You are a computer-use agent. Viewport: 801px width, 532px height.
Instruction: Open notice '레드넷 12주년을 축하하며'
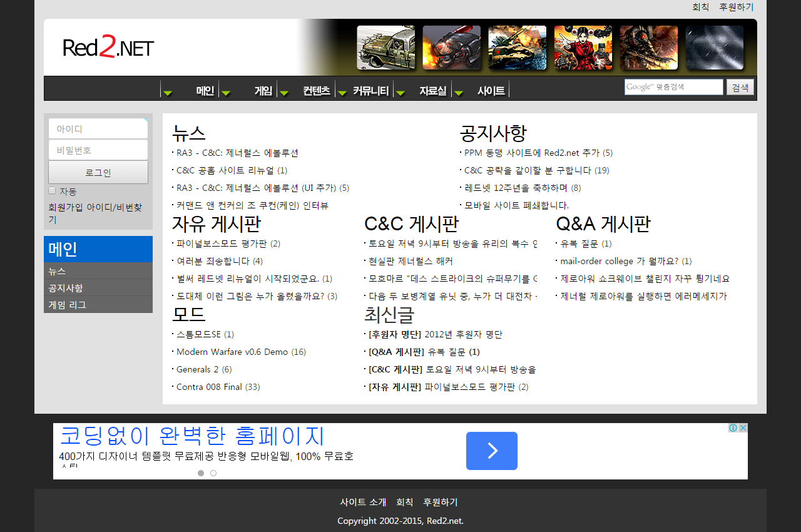516,188
